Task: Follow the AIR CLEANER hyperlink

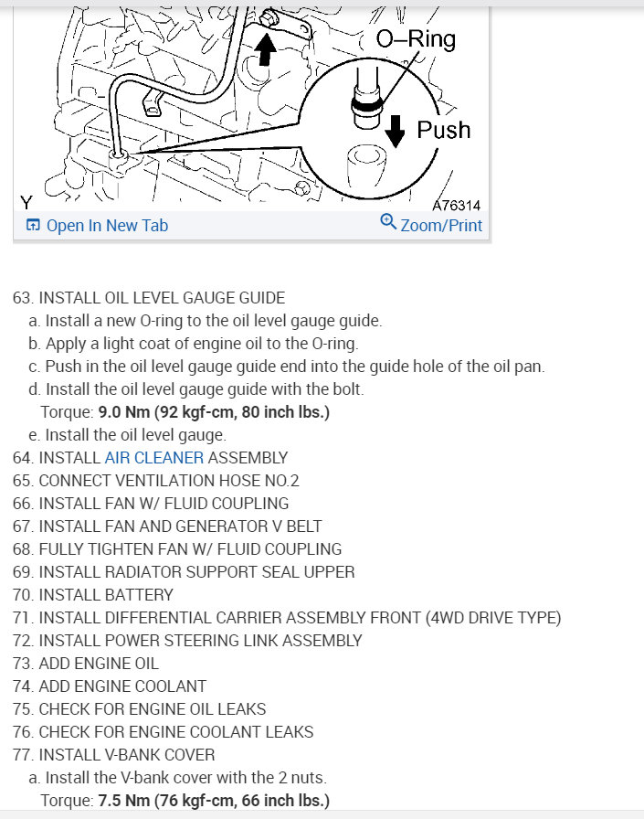Action: pyautogui.click(x=154, y=458)
